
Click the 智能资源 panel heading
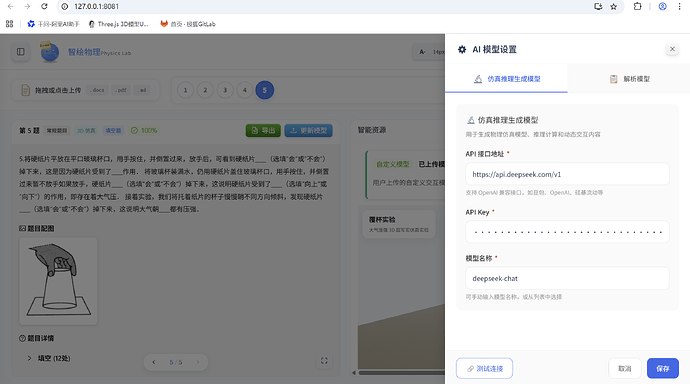tap(372, 130)
